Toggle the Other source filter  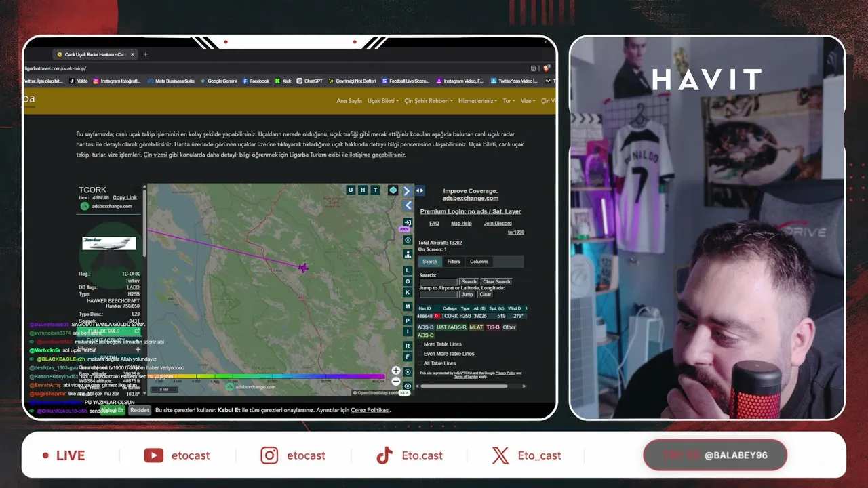[x=509, y=327]
